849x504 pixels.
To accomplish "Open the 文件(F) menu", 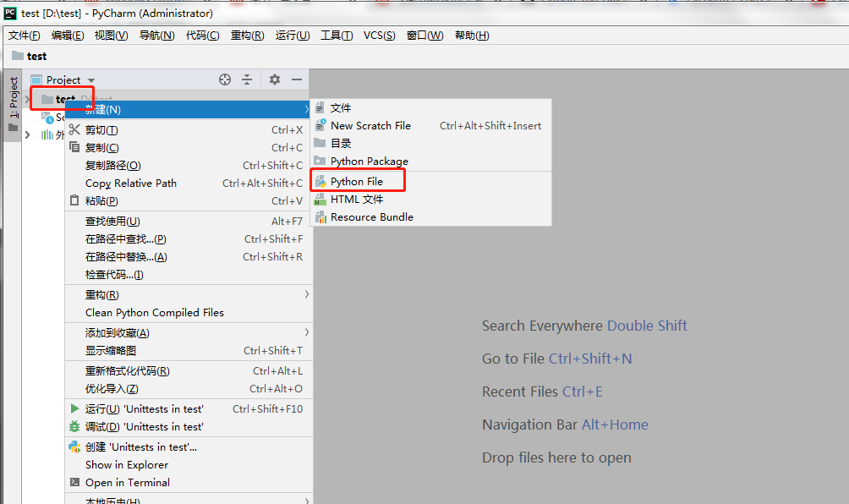I will coord(24,36).
